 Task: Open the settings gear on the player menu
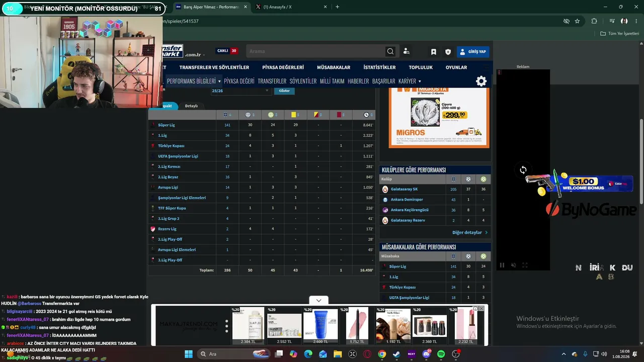point(481,81)
